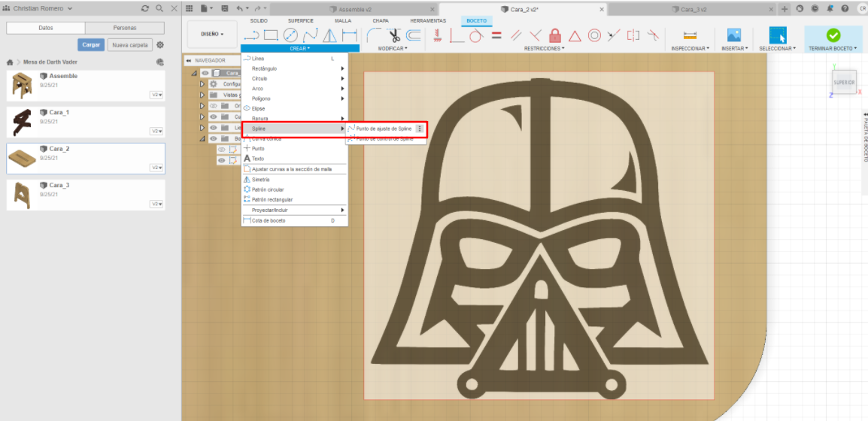Choose Punto de ajuste de Spline

click(x=385, y=129)
